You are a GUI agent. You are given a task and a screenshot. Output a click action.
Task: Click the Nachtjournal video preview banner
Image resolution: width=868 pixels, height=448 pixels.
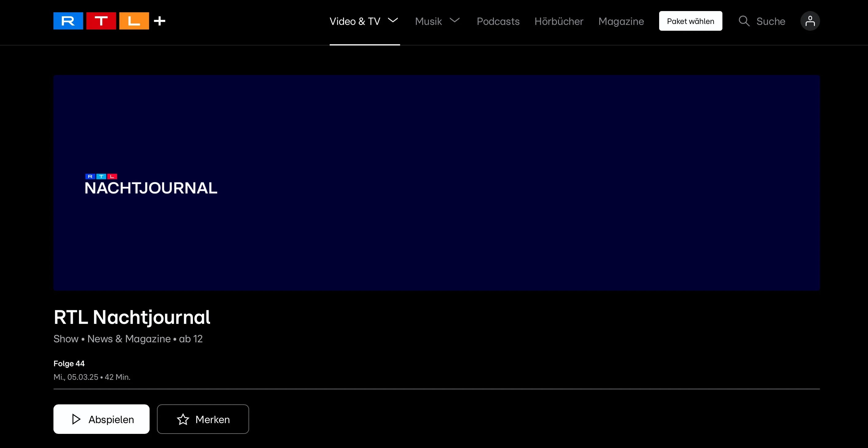(436, 183)
